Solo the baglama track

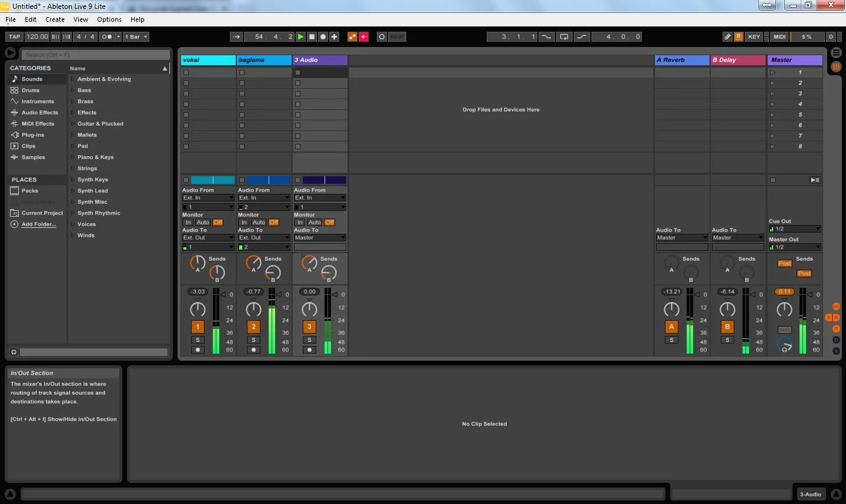pyautogui.click(x=253, y=340)
